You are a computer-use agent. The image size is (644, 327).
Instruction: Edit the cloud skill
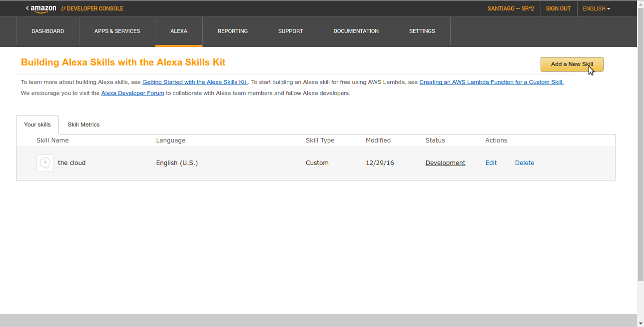[x=491, y=163]
